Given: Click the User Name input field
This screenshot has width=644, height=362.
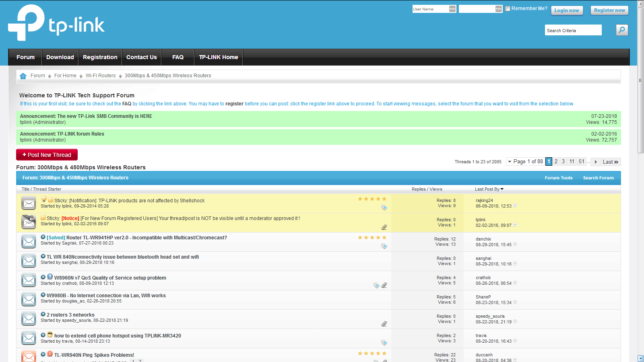Looking at the screenshot, I should click(431, 9).
